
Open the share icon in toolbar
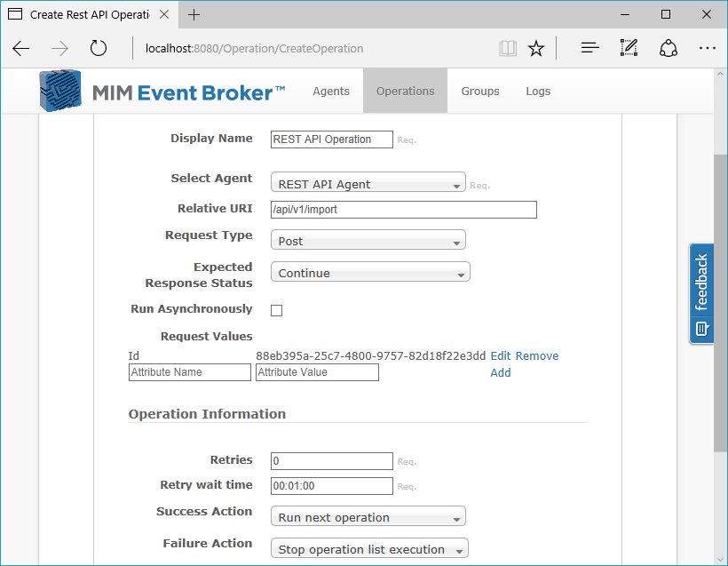(669, 48)
